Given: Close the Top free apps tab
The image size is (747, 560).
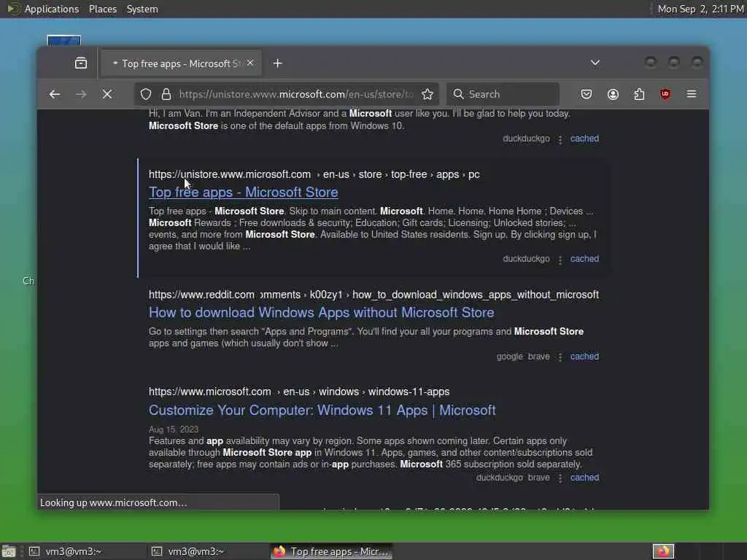Looking at the screenshot, I should coord(250,63).
